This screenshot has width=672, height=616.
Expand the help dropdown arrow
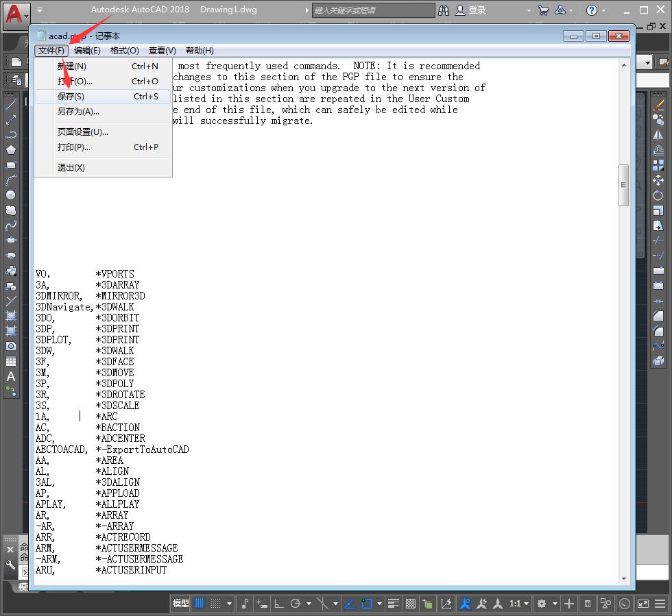click(x=603, y=10)
